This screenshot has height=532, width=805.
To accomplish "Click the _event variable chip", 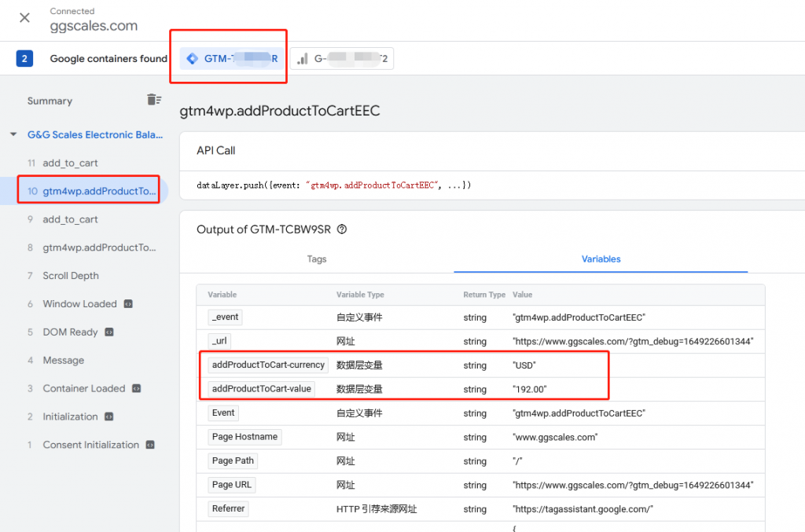I will click(225, 317).
